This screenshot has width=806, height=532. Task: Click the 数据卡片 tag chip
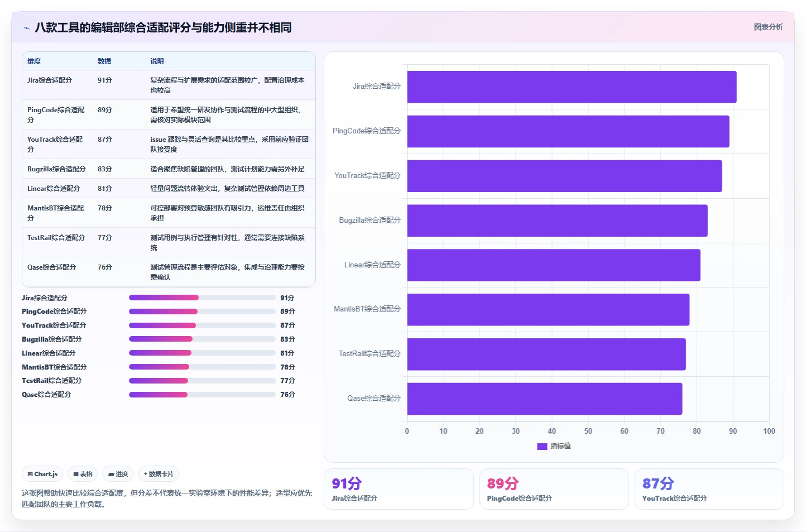tap(159, 474)
